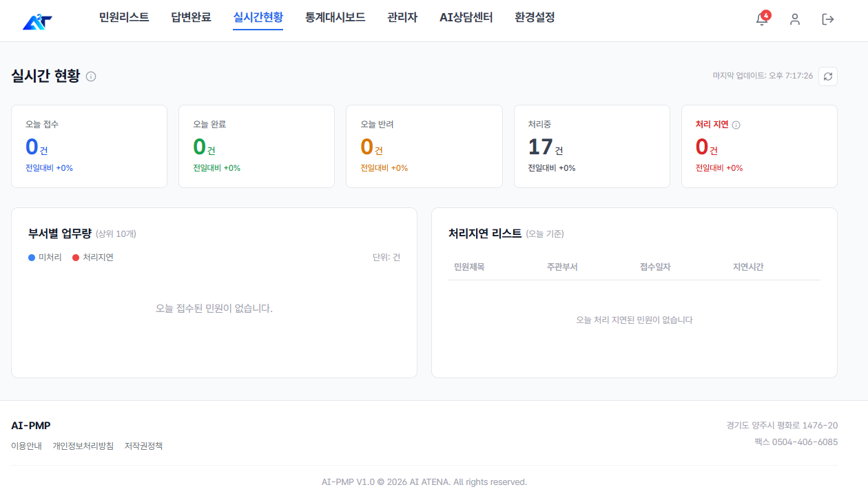
Task: Click the fax number 0504-406-6085
Action: tap(805, 442)
